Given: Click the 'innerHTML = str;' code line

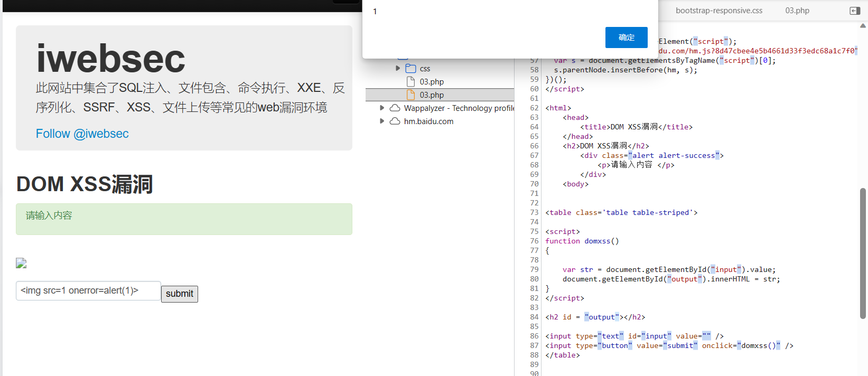Looking at the screenshot, I should click(x=671, y=279).
